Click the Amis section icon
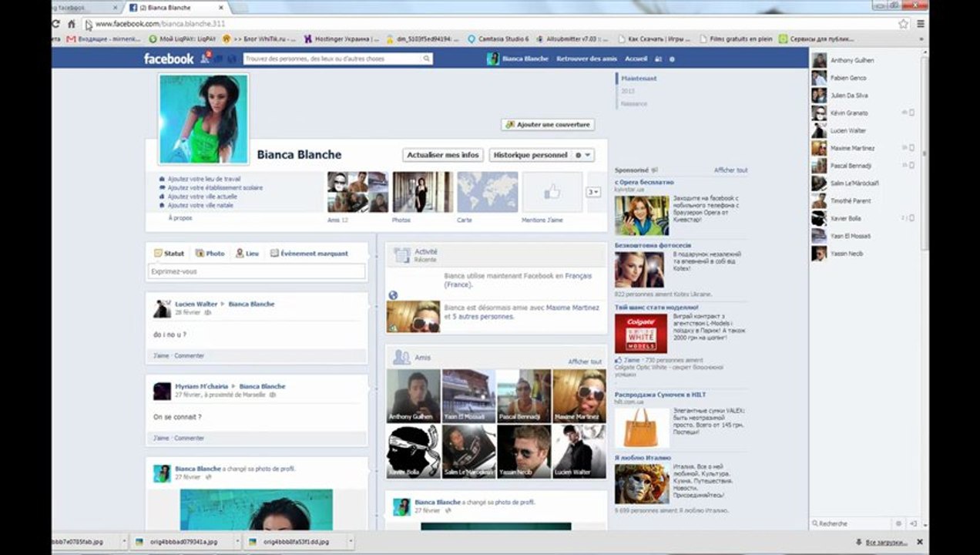Viewport: 980px width, 555px height. click(401, 358)
